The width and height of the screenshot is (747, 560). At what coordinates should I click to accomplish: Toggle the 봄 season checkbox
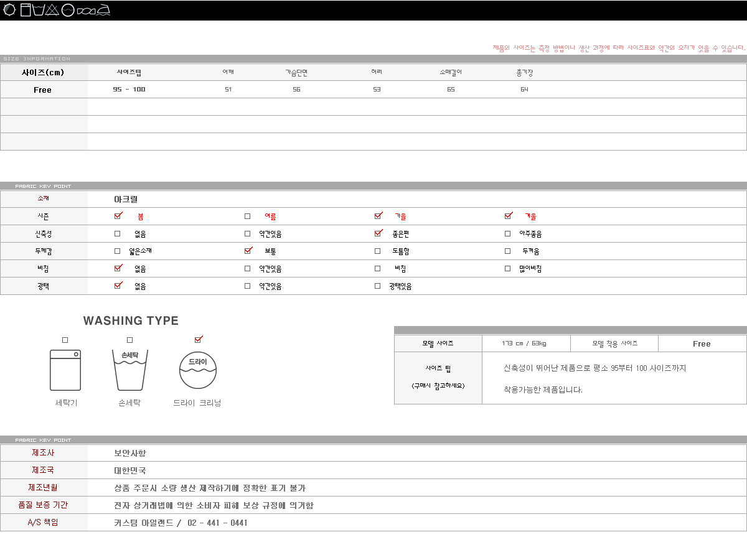pyautogui.click(x=118, y=216)
